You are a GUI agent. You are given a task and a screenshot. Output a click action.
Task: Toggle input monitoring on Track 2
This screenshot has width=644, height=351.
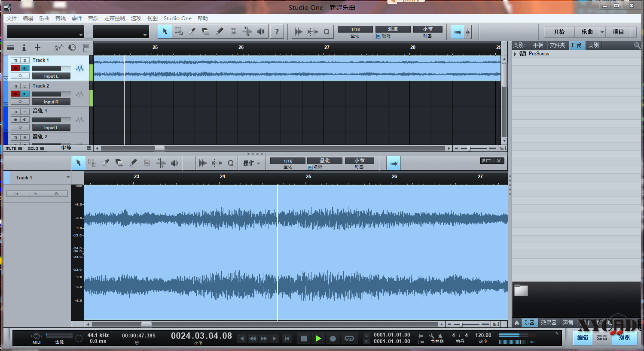pyautogui.click(x=25, y=94)
